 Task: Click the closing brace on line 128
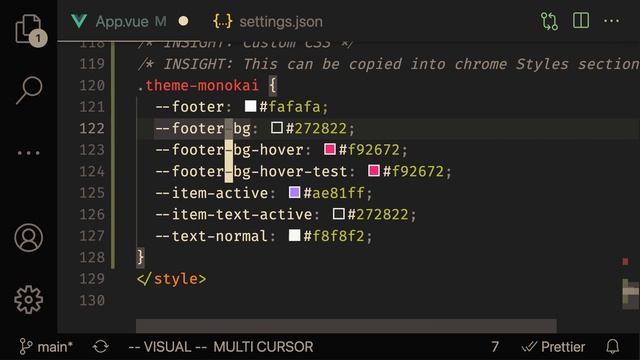click(140, 257)
